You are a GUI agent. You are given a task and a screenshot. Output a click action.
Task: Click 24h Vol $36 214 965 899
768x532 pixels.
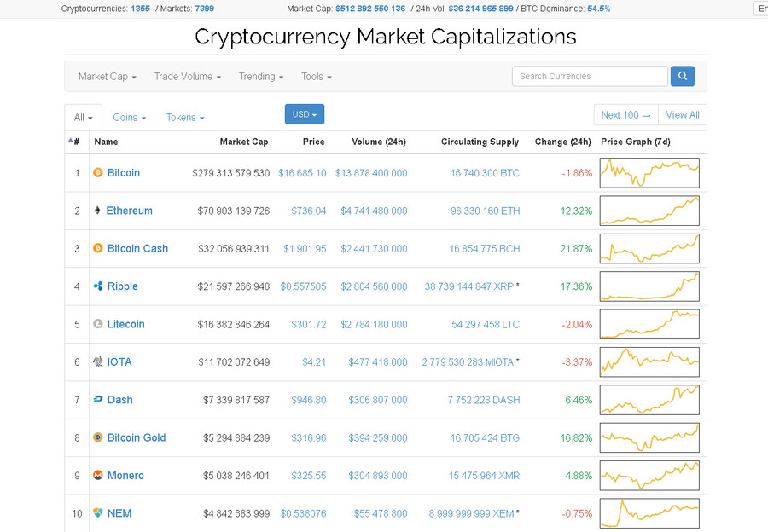click(481, 9)
